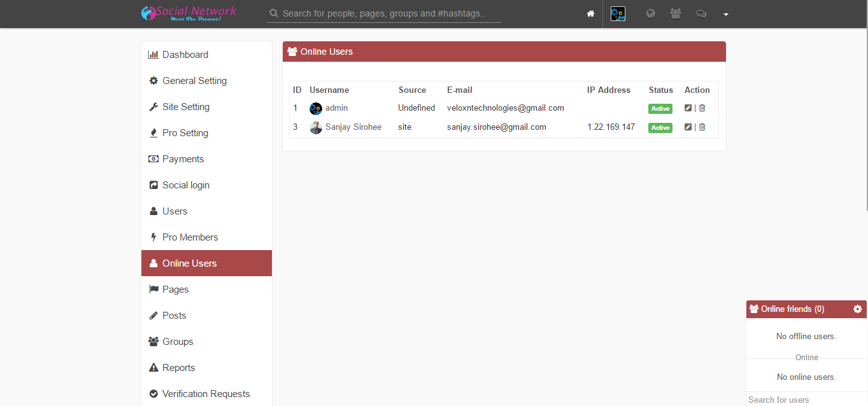Click the profile avatar thumbnail in navbar
The height and width of the screenshot is (406, 868).
618,13
